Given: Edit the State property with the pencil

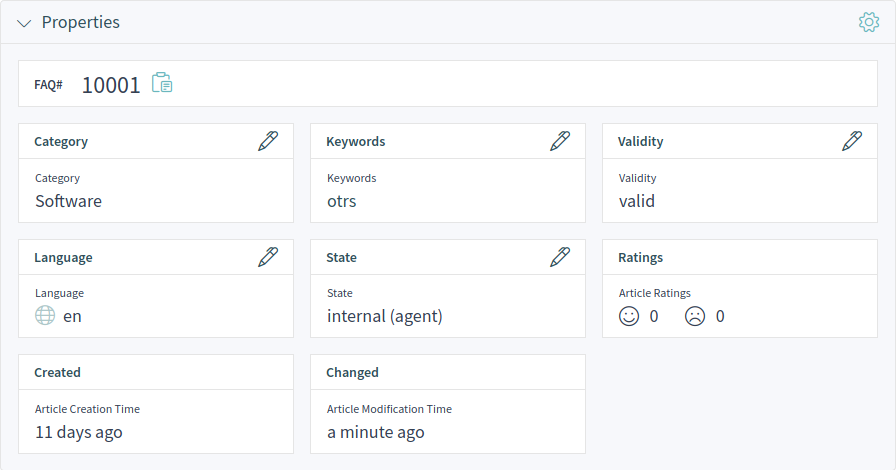Looking at the screenshot, I should coord(560,257).
